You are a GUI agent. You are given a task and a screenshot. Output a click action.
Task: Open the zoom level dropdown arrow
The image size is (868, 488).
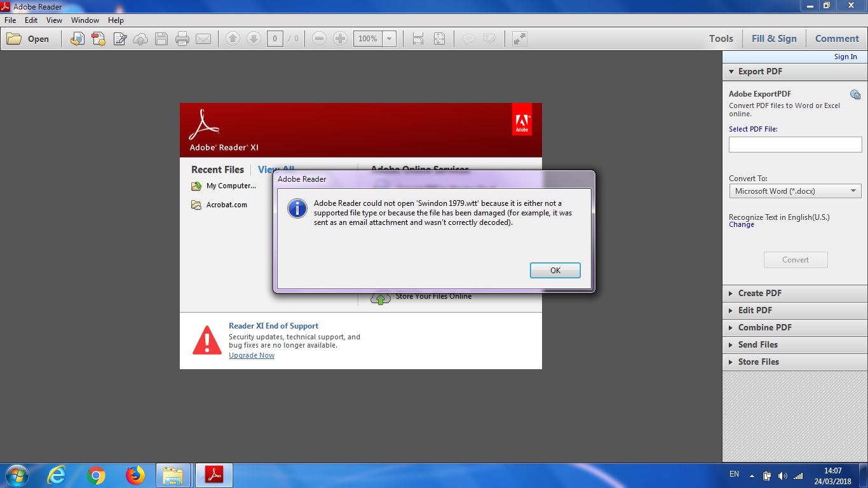coord(390,39)
